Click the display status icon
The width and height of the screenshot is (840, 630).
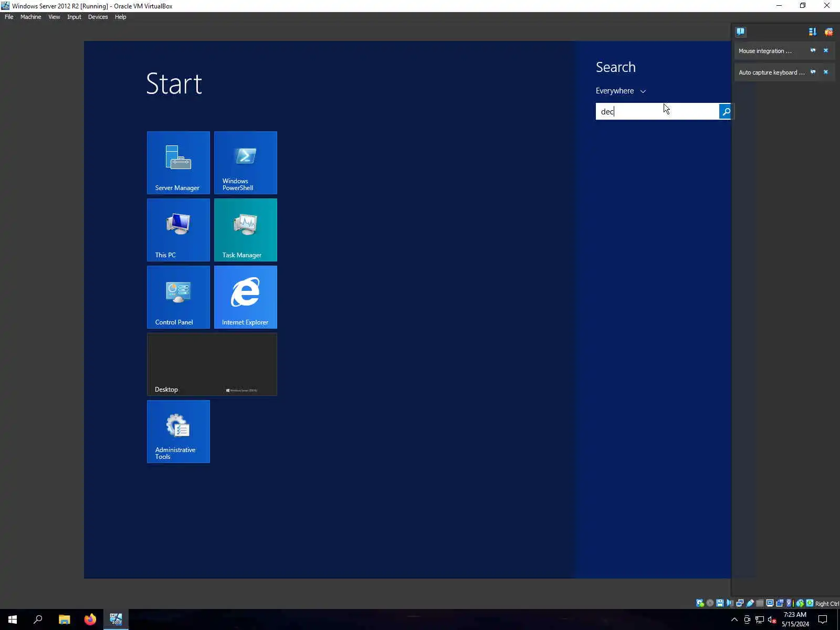770,603
